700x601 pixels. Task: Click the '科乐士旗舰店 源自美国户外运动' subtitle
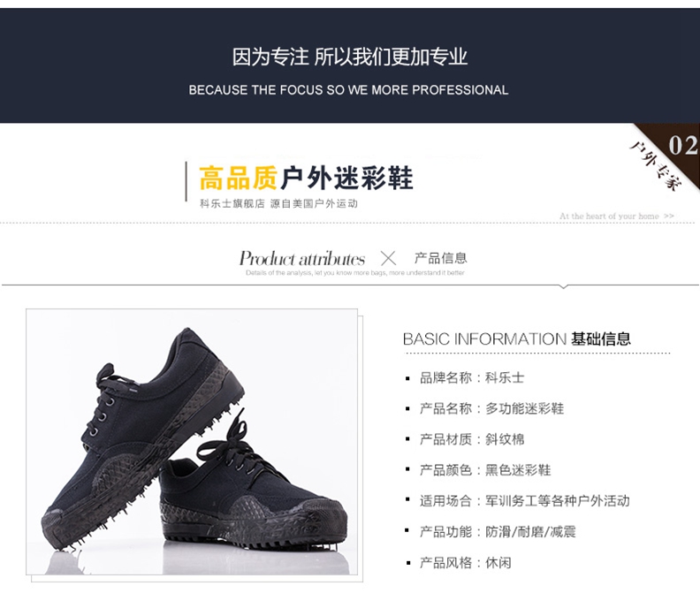pyautogui.click(x=278, y=203)
